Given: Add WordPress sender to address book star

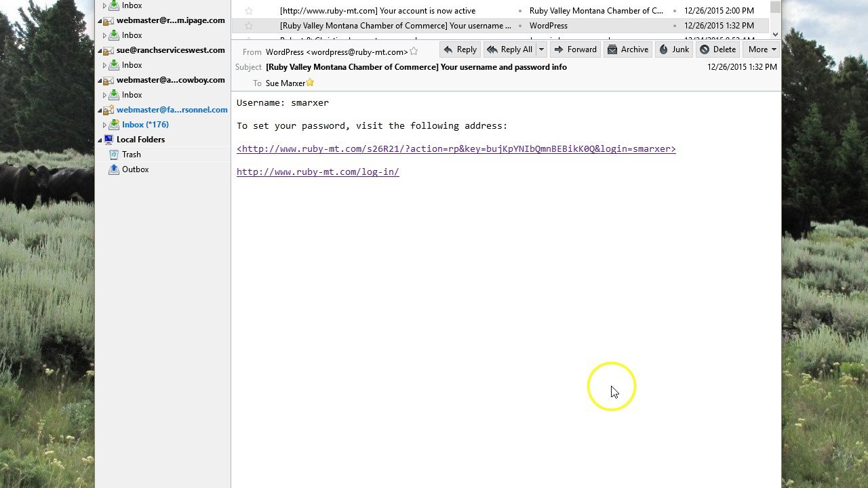Looking at the screenshot, I should (x=414, y=52).
